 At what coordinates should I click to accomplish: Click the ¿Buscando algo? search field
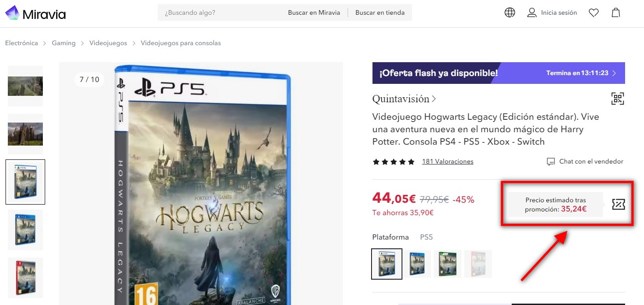(x=221, y=13)
